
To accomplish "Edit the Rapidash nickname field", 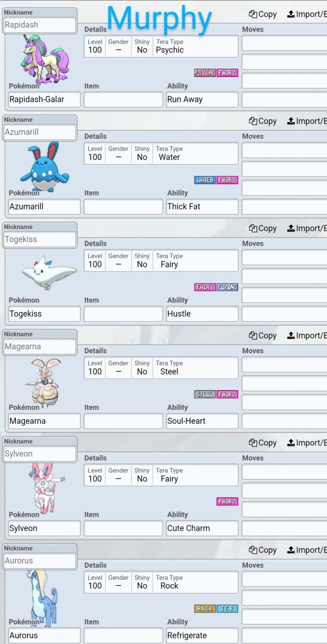I will [40, 25].
